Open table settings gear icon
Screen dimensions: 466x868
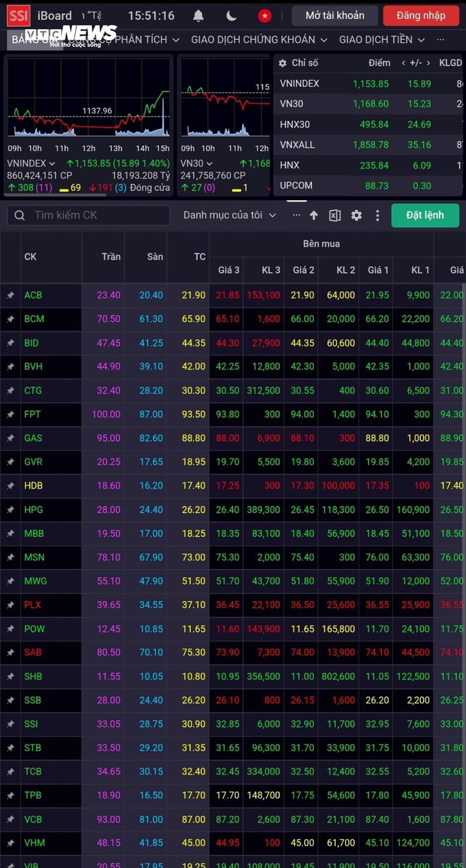pyautogui.click(x=357, y=215)
